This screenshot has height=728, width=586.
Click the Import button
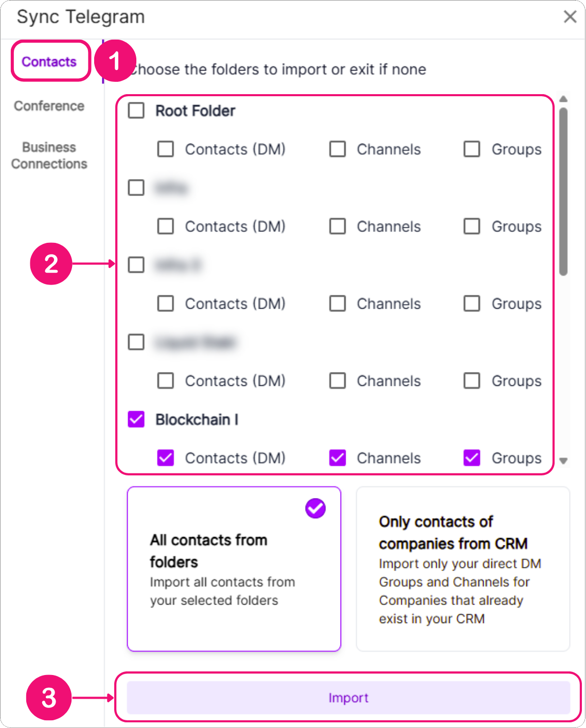[x=348, y=698]
